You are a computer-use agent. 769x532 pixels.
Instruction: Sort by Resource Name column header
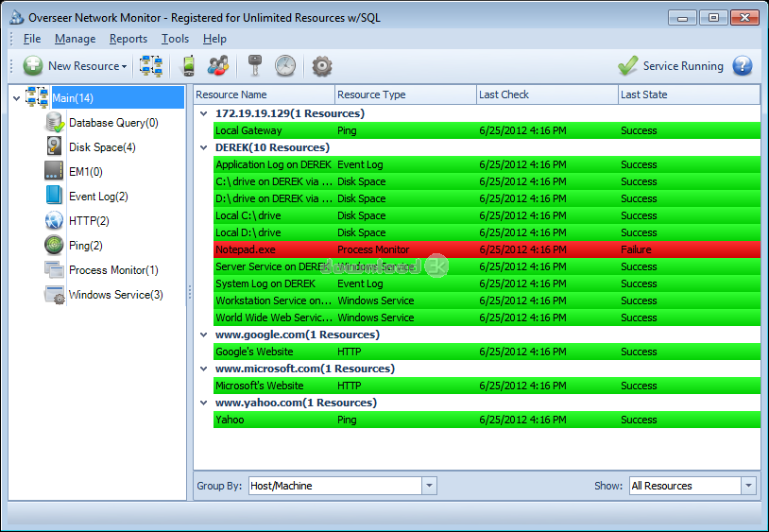(265, 94)
